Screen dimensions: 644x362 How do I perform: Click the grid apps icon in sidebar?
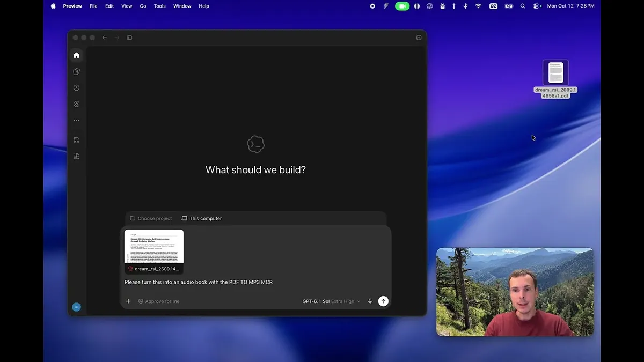pyautogui.click(x=76, y=156)
